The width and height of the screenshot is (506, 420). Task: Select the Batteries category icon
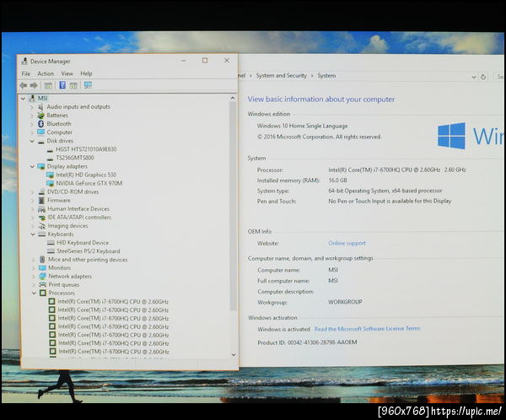(x=40, y=116)
